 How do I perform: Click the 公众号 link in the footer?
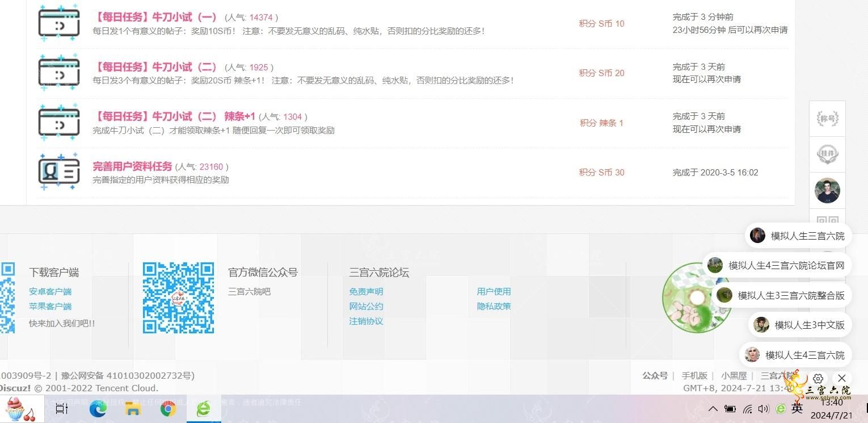pyautogui.click(x=655, y=375)
